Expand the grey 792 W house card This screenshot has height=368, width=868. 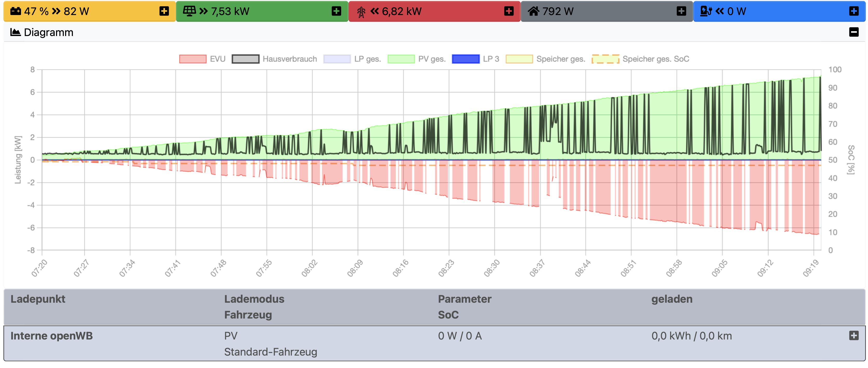click(x=681, y=11)
